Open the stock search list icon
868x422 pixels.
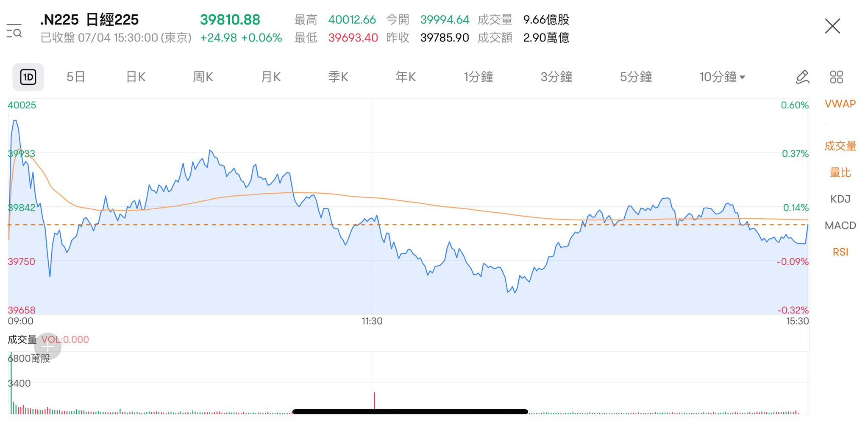[x=14, y=31]
